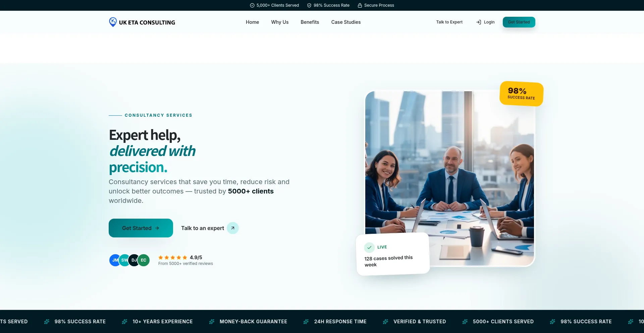644x333 pixels.
Task: Click the orange five-star rating icons
Action: pyautogui.click(x=173, y=258)
